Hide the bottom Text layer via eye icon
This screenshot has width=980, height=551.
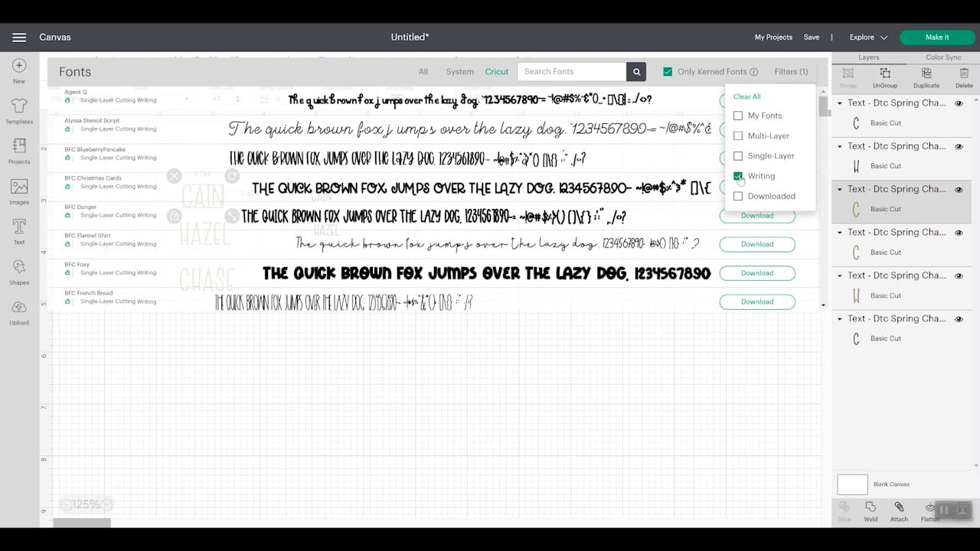click(x=959, y=319)
